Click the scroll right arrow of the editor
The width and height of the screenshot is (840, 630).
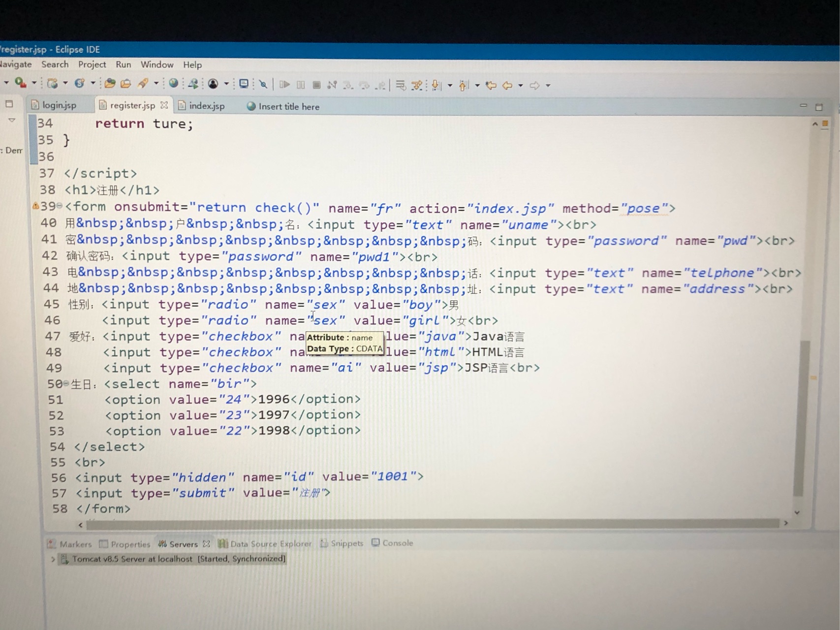click(x=785, y=523)
